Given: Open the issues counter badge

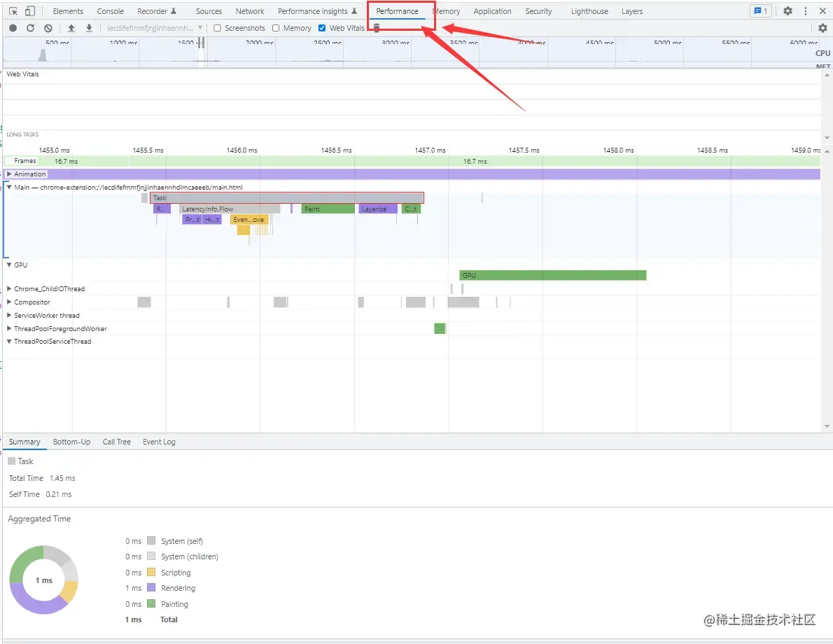Looking at the screenshot, I should tap(761, 11).
